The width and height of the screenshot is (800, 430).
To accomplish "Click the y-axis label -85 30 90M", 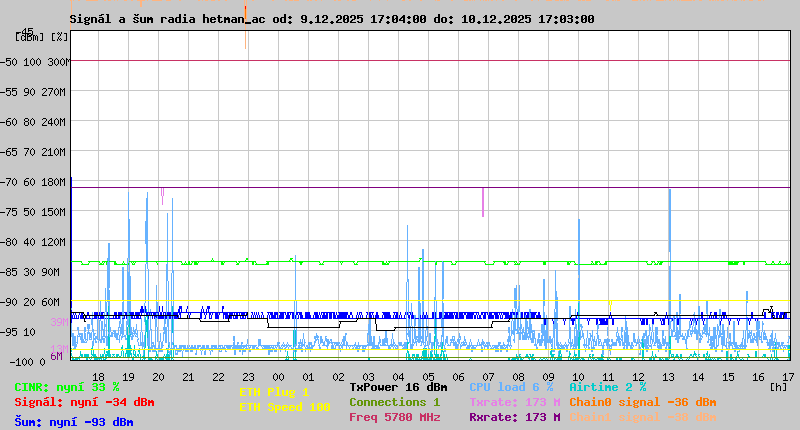I will (x=30, y=272).
